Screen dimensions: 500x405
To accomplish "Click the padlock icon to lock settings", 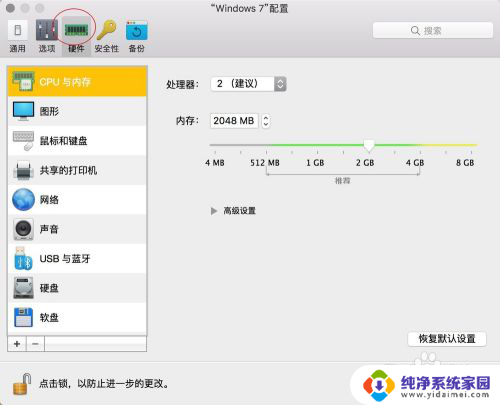I will pyautogui.click(x=22, y=384).
